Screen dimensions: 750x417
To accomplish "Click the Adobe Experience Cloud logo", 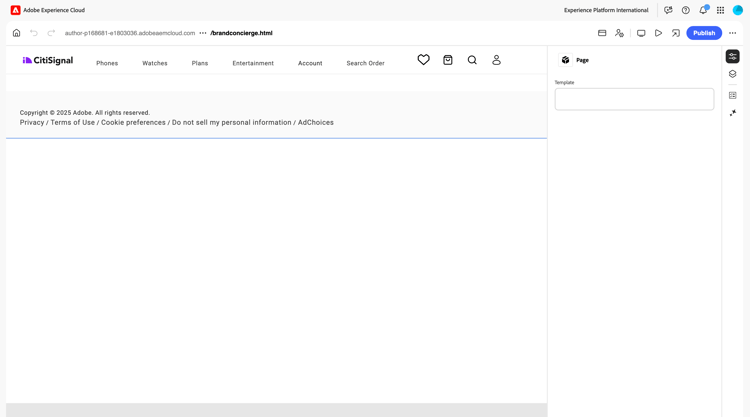I will click(x=16, y=10).
